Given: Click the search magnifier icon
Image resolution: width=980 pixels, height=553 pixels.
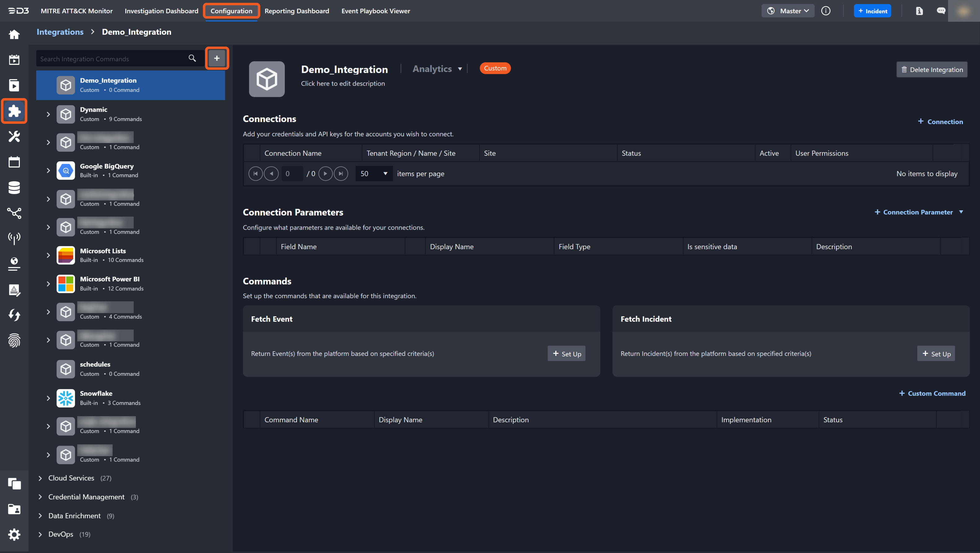Looking at the screenshot, I should click(192, 58).
